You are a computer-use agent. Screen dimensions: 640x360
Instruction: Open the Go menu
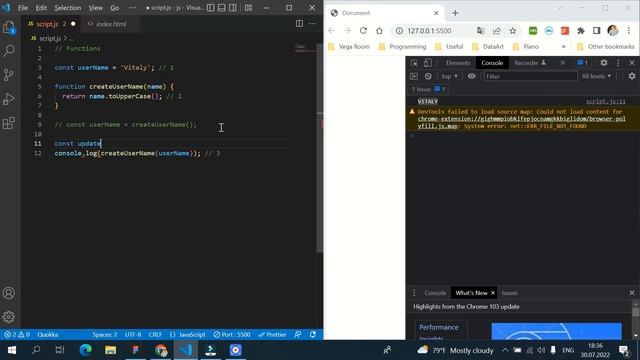coord(115,8)
